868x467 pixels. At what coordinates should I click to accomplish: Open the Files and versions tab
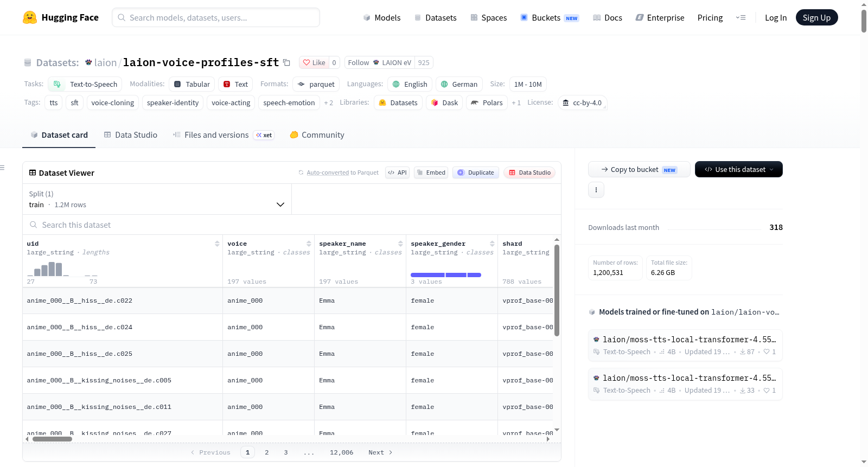click(224, 135)
